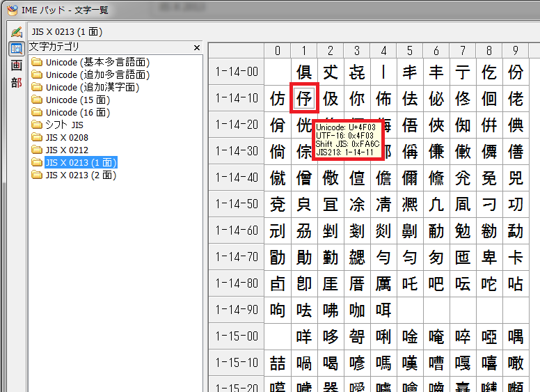Select character 份 in row 1-14-00
540x392 pixels.
click(x=516, y=72)
